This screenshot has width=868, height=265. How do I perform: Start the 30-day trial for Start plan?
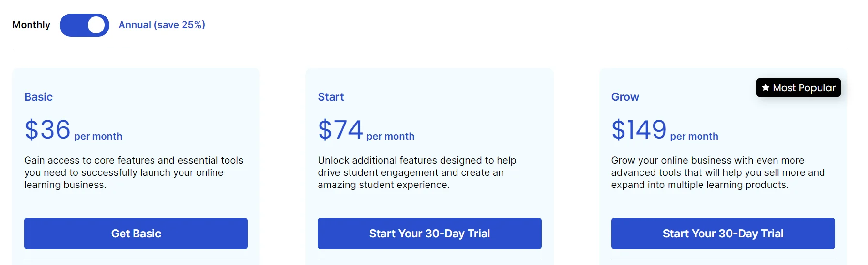[429, 234]
